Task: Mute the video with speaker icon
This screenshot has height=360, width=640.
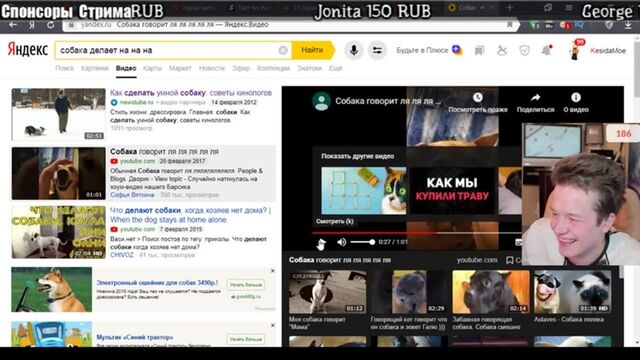Action: (x=342, y=242)
